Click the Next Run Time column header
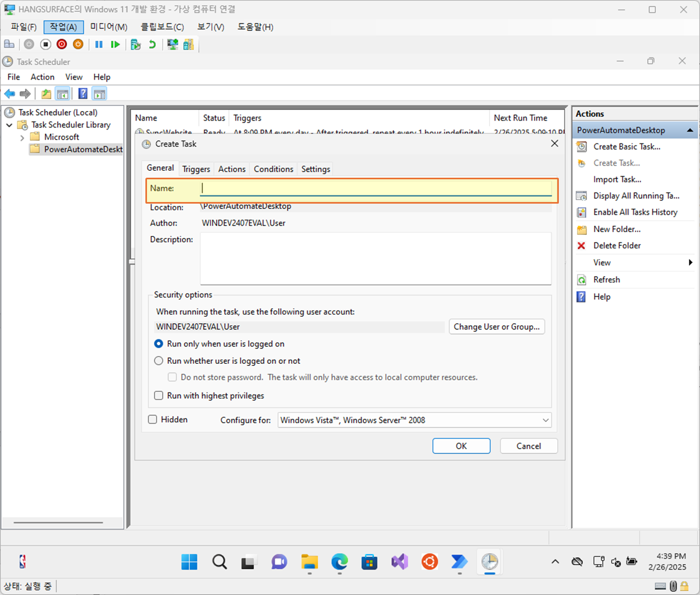 [x=520, y=118]
